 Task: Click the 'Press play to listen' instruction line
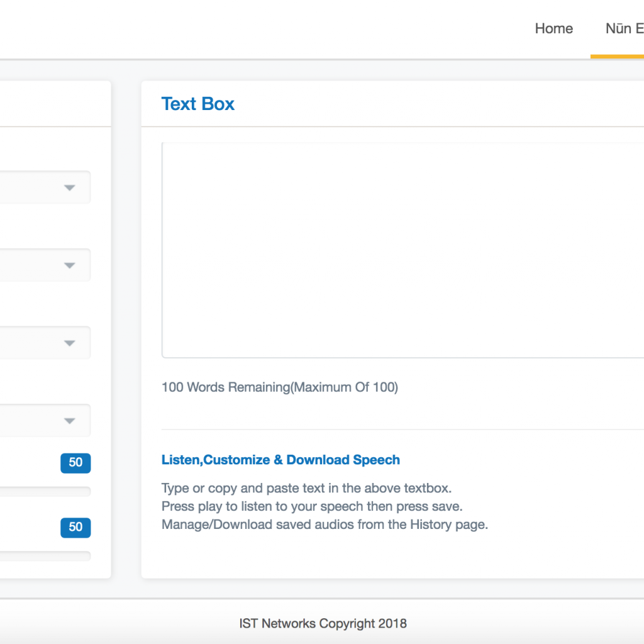(x=312, y=506)
